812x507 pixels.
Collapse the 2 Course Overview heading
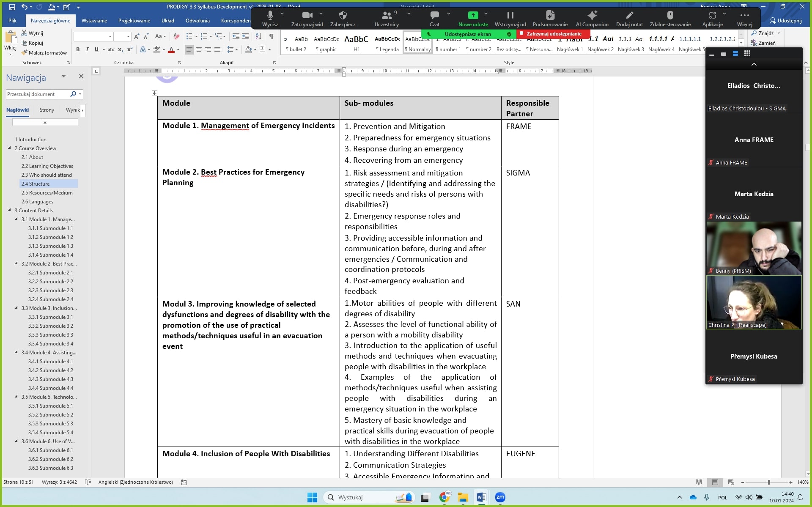point(10,148)
